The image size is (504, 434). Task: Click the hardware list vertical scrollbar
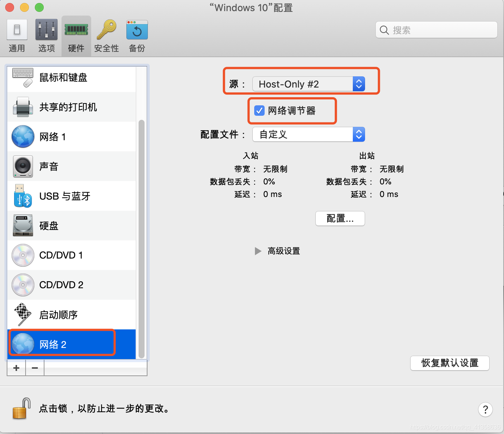141,239
